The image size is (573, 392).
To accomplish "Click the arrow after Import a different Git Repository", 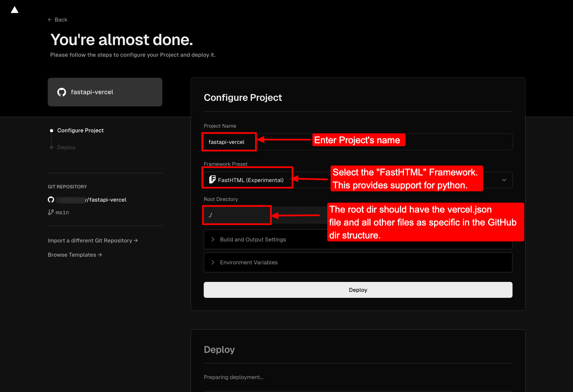I will [136, 240].
